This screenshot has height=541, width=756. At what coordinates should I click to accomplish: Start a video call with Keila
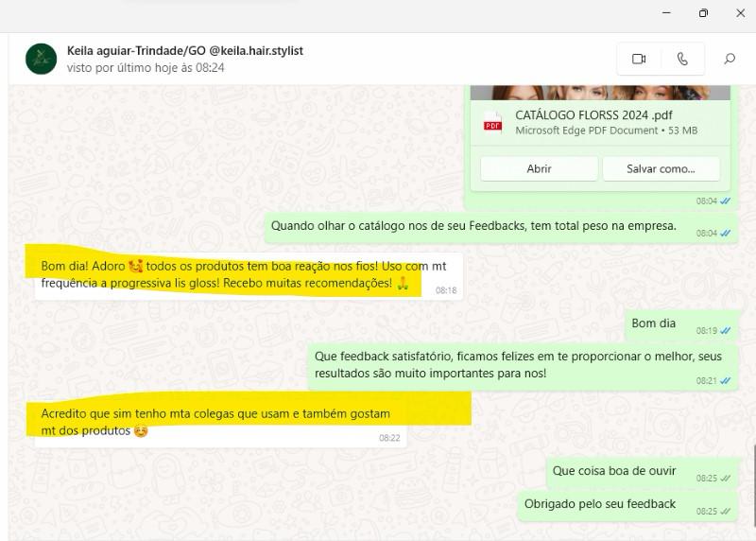[x=639, y=59]
